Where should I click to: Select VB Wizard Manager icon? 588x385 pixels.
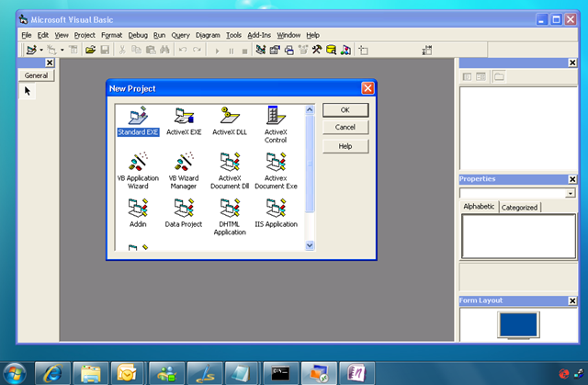click(x=184, y=171)
